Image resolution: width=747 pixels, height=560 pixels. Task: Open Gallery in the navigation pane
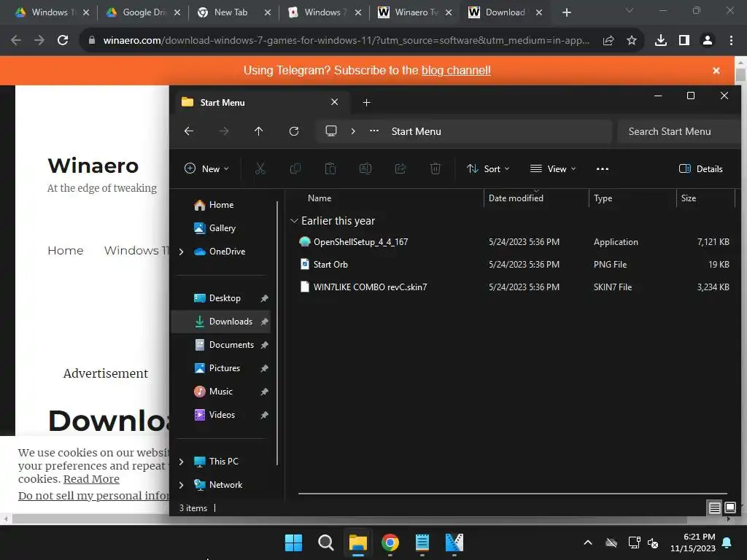221,228
